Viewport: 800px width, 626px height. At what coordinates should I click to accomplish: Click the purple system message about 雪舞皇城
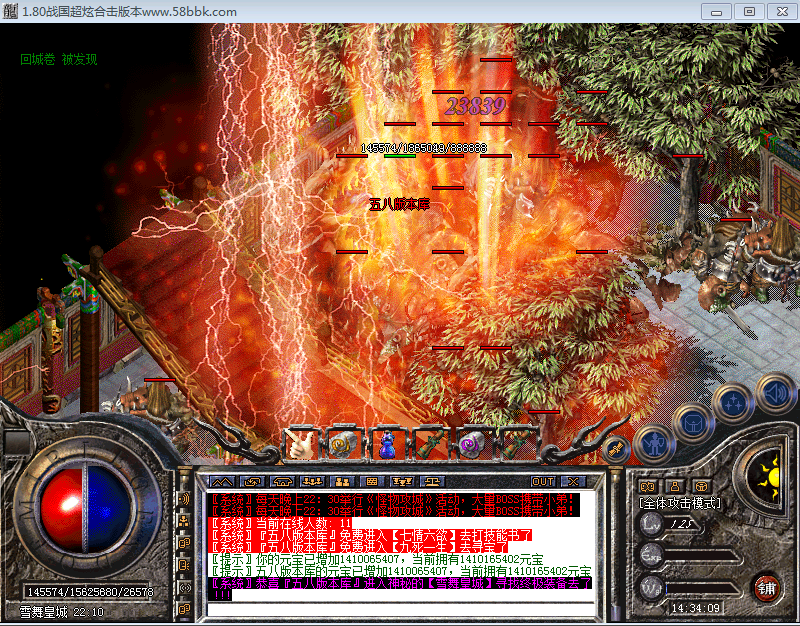(401, 589)
